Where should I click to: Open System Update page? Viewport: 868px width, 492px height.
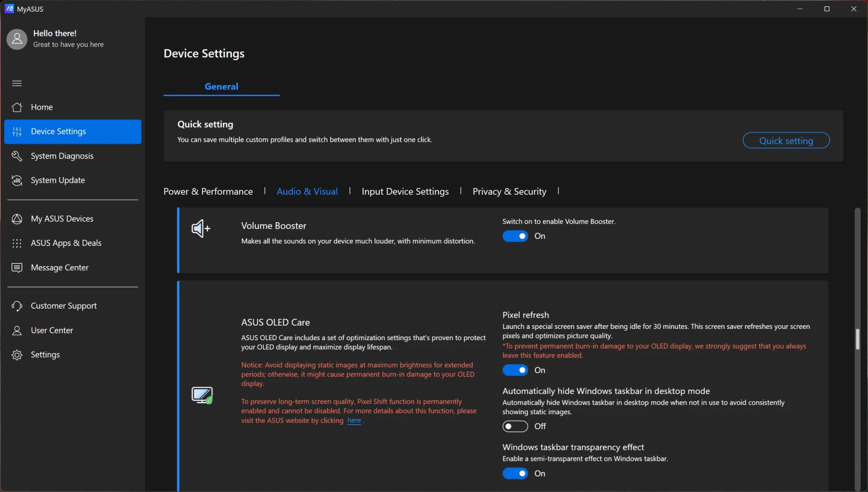click(73, 180)
